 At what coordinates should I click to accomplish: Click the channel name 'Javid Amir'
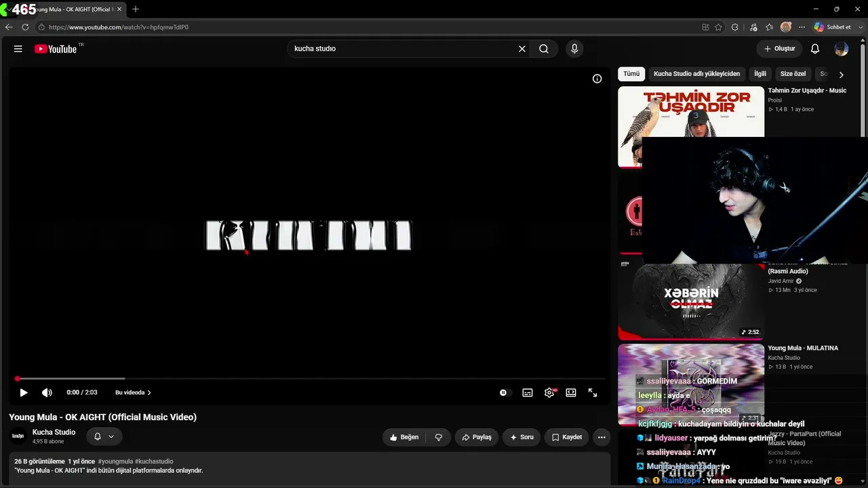[781, 281]
